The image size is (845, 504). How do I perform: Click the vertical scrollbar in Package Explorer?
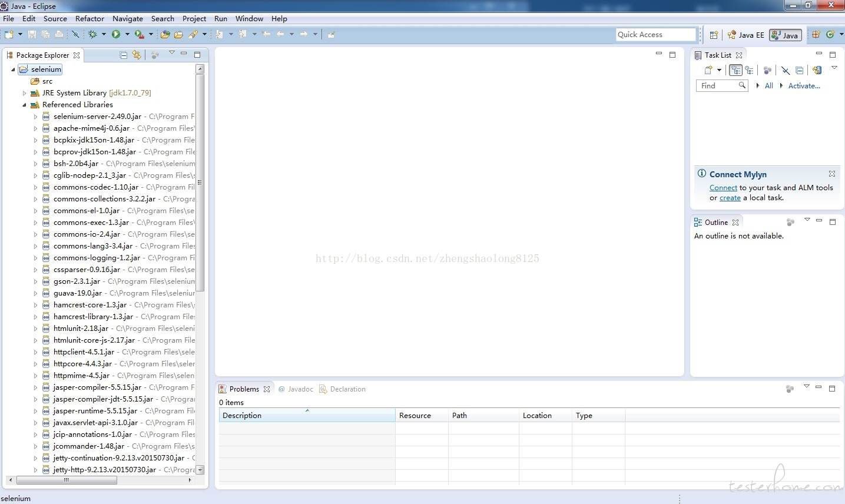[200, 183]
